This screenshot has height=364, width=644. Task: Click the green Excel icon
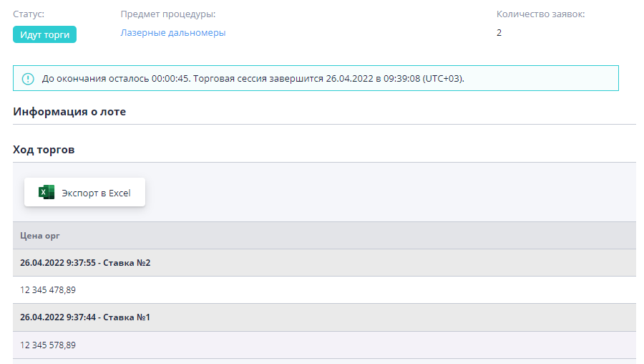pos(47,193)
